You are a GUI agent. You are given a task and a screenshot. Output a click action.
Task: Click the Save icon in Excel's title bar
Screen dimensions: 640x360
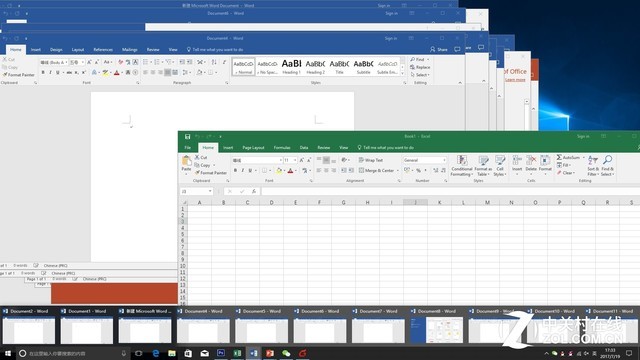[x=187, y=136]
